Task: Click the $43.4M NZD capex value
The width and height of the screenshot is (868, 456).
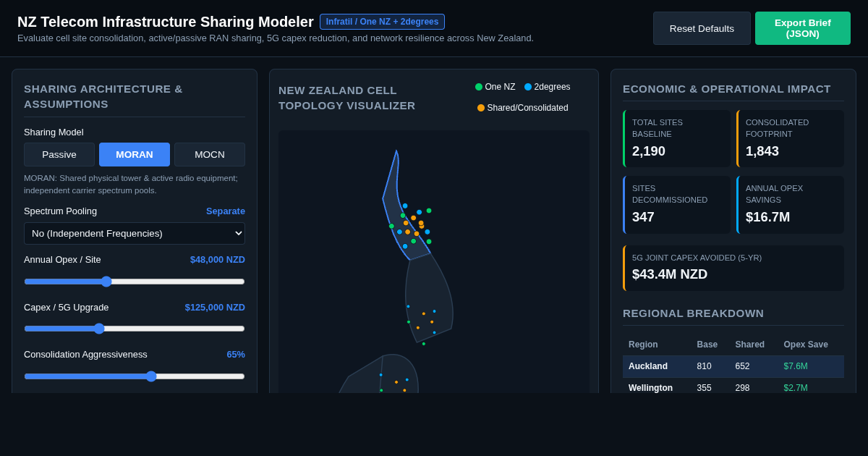Action: [670, 274]
